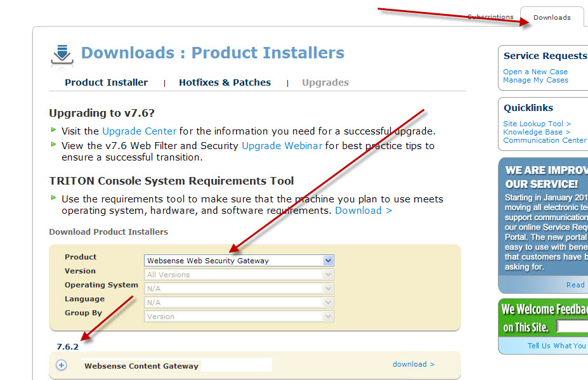Open the Upgrade Center link
The width and height of the screenshot is (588, 380).
(139, 131)
